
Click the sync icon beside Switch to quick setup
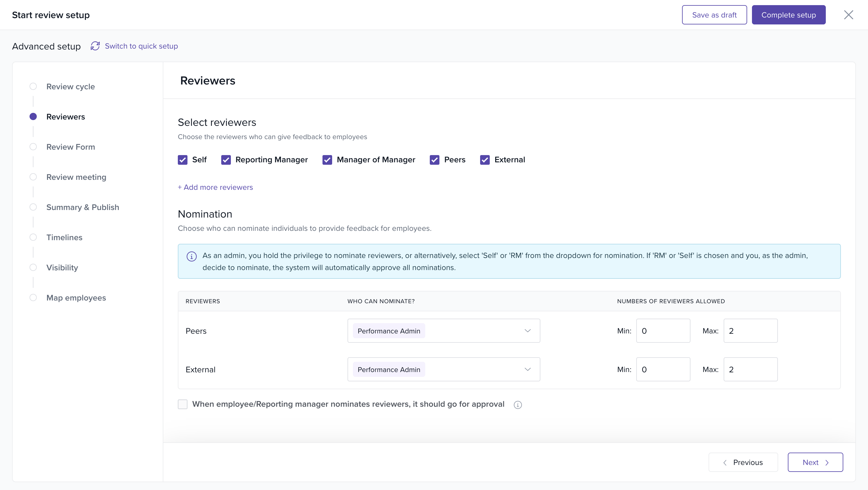[x=95, y=46]
